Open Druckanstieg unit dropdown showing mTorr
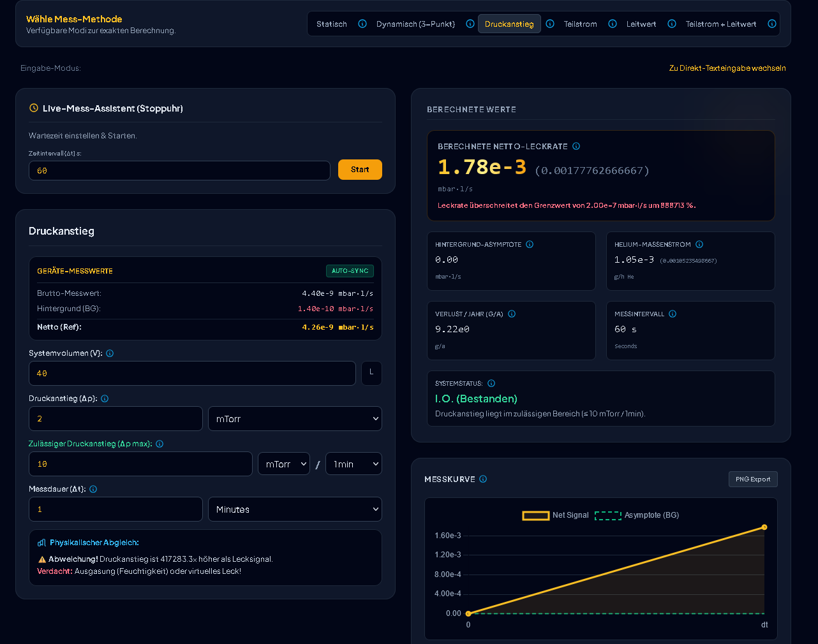818x644 pixels. tap(295, 419)
